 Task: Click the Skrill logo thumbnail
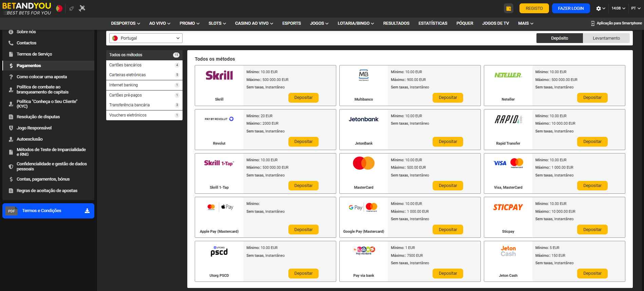(x=219, y=75)
